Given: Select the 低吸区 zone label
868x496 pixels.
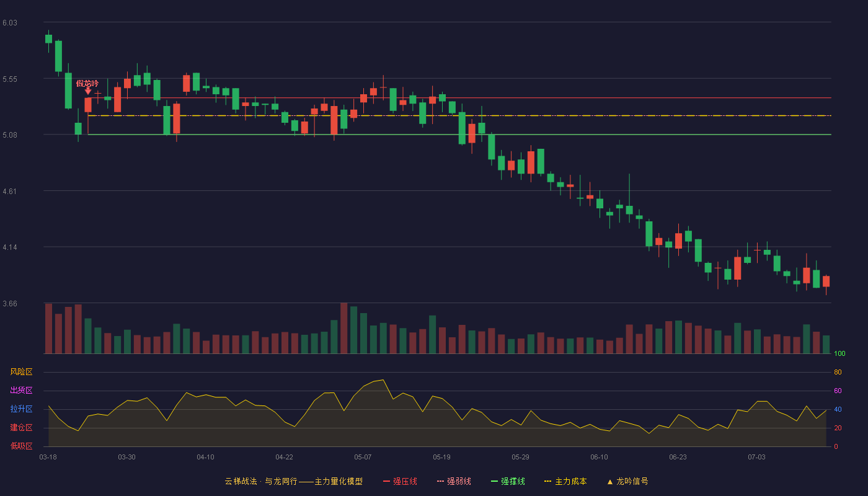Looking at the screenshot, I should [x=21, y=446].
